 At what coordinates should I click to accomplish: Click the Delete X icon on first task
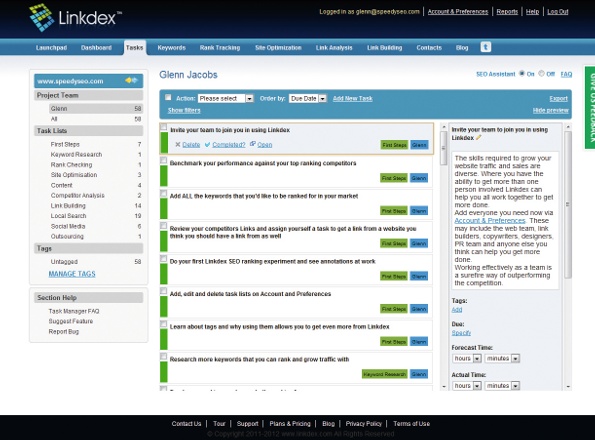click(x=178, y=145)
